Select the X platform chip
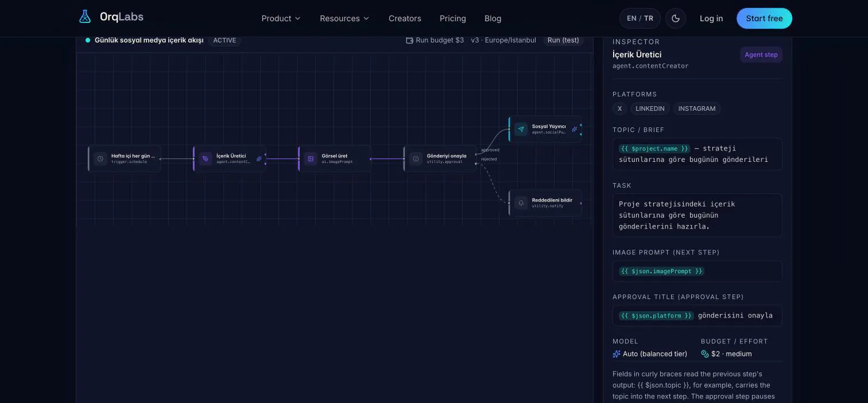Viewport: 868px width, 403px height. [619, 108]
